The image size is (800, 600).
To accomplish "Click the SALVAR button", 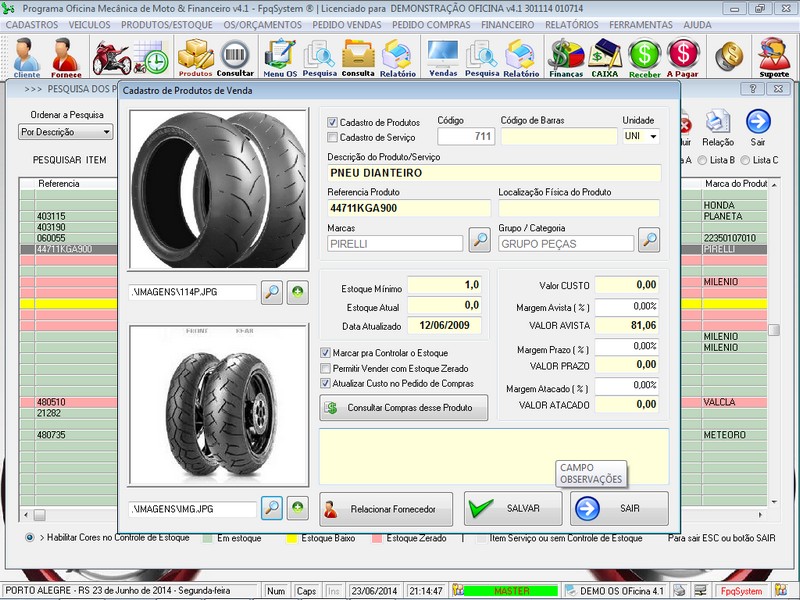I will [513, 508].
